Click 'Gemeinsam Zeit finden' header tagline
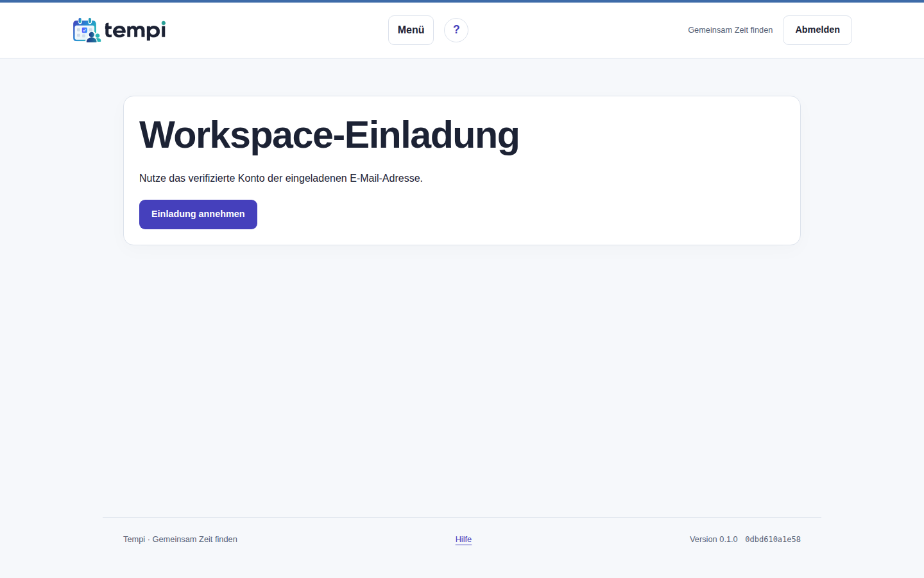This screenshot has width=924, height=578. pos(730,30)
